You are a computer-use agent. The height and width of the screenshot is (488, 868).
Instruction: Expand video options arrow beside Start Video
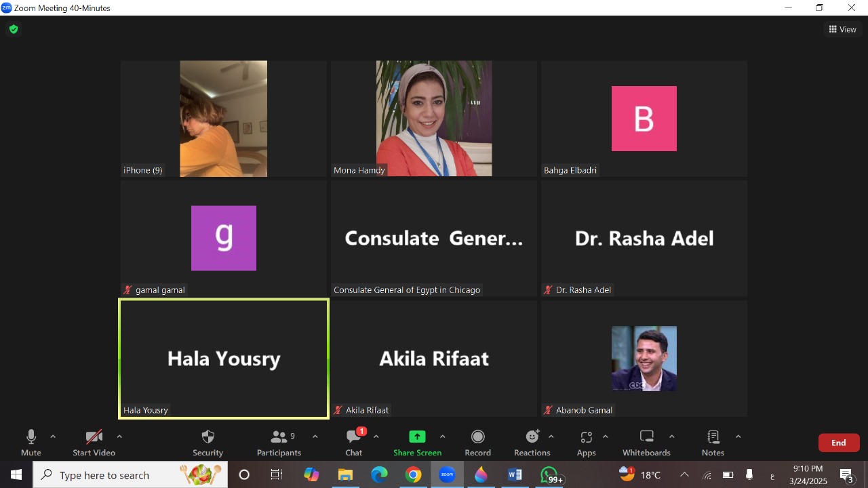(x=119, y=436)
